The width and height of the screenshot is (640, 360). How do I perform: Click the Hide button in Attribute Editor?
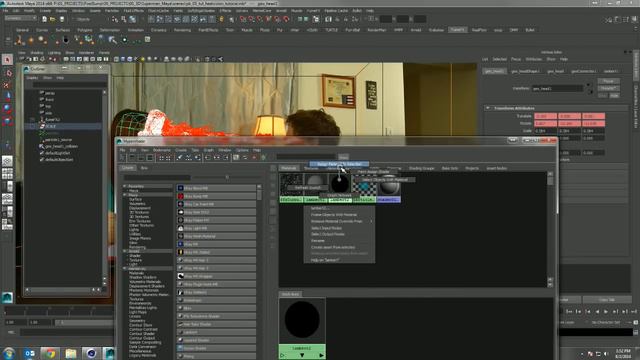click(614, 96)
